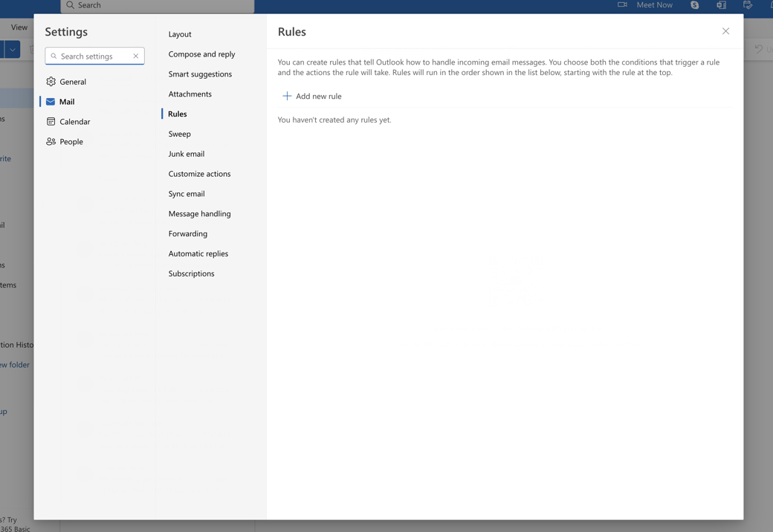Open Calendar settings via the calendar icon
Screen dimensions: 773x532
pos(51,121)
